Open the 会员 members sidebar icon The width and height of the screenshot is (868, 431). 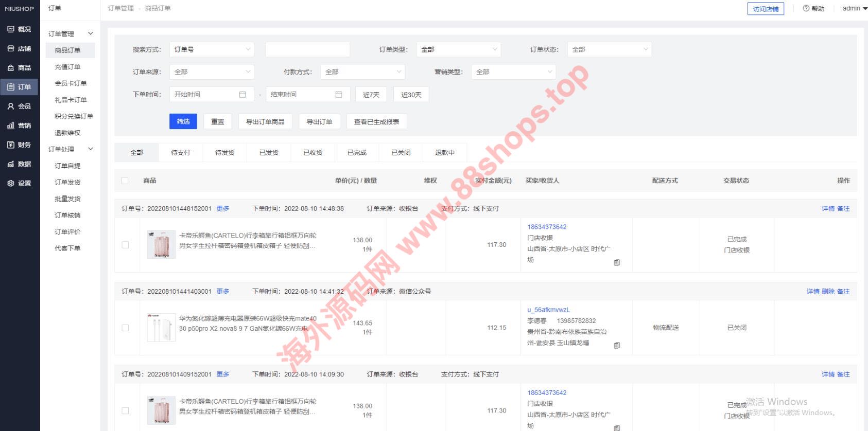[11, 106]
